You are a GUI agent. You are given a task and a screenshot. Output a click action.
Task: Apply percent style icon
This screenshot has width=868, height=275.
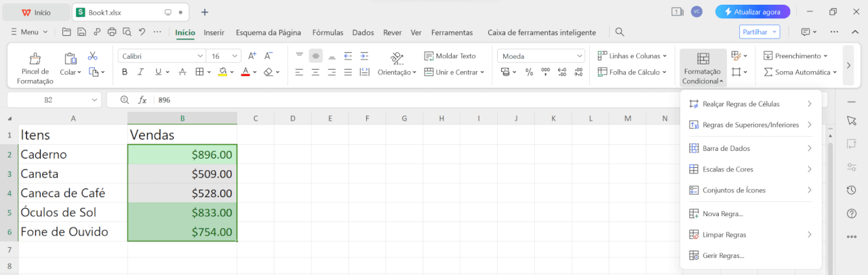tap(529, 72)
